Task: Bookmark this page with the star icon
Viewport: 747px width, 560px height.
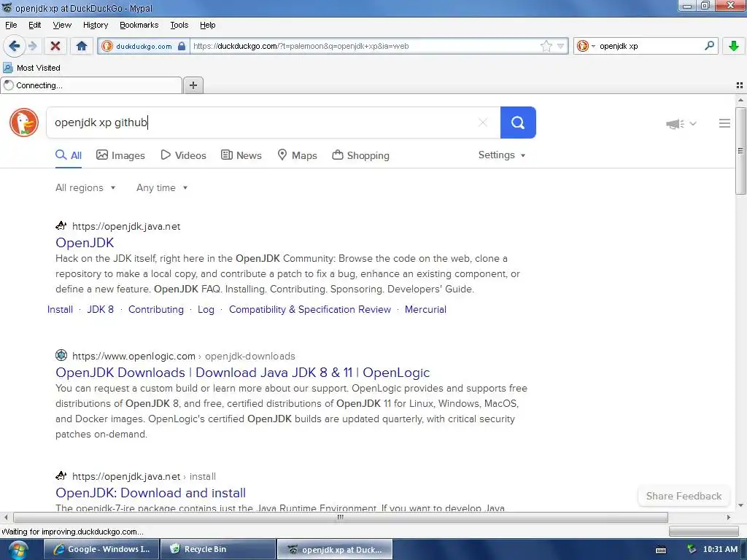Action: (546, 46)
